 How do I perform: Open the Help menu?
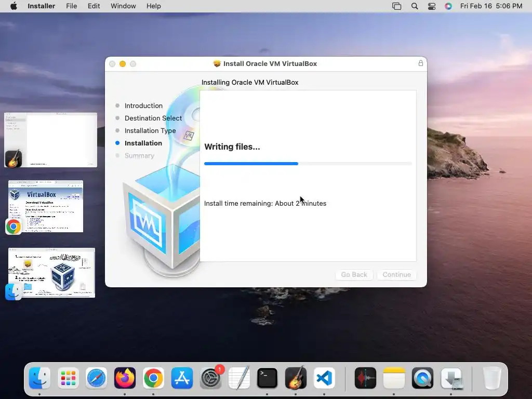click(153, 6)
